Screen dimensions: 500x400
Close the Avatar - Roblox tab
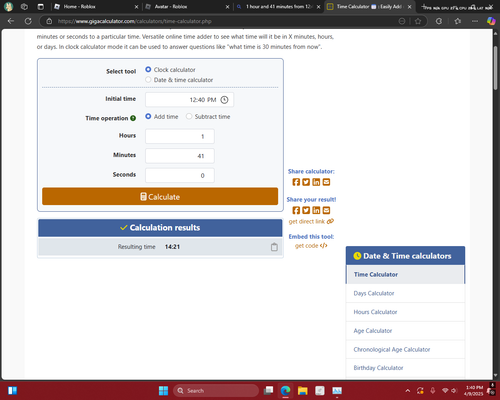point(227,7)
